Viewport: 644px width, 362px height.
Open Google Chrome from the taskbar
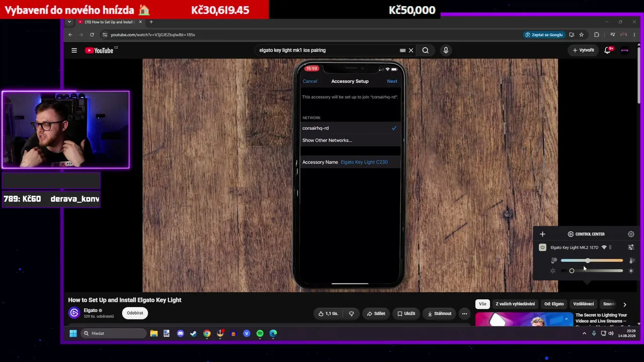[x=207, y=333]
